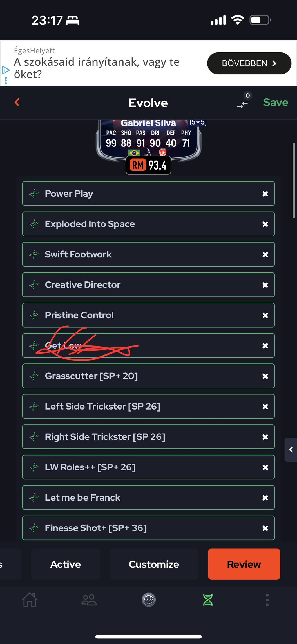Switch to the Active tab

coord(66,564)
